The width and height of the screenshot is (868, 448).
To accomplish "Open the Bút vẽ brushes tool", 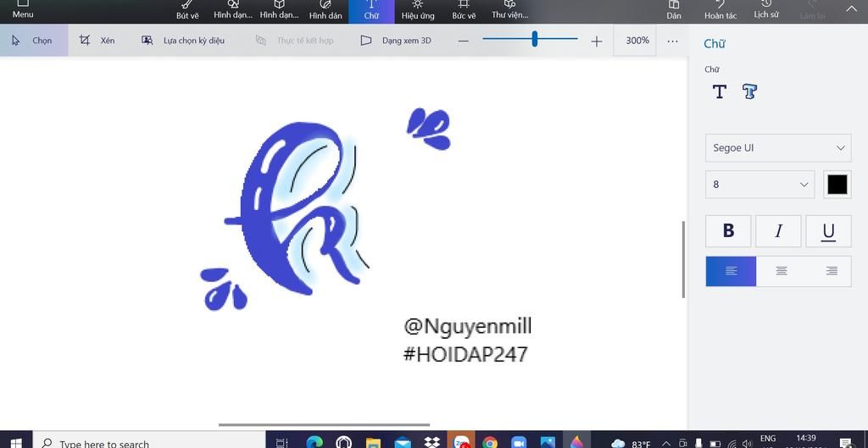I will (x=187, y=11).
